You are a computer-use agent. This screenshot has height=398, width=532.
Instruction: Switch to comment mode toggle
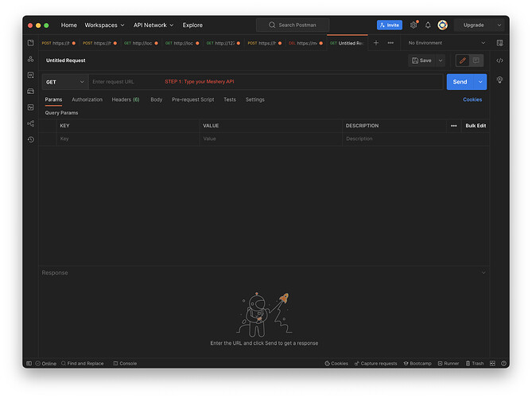coord(476,60)
